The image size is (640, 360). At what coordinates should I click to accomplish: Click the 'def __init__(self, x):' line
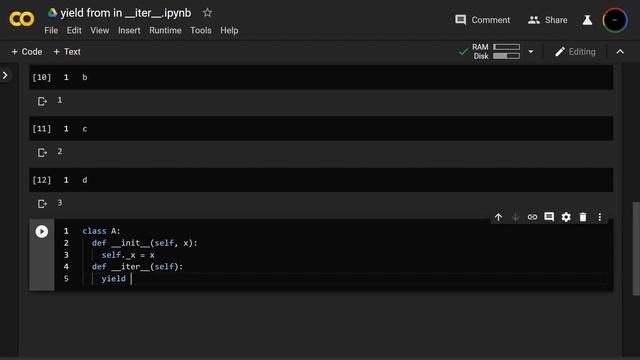[144, 243]
